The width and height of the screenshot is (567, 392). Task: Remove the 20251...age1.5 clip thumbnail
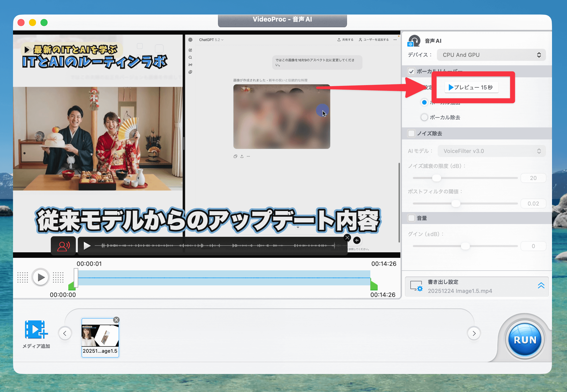[x=116, y=320]
